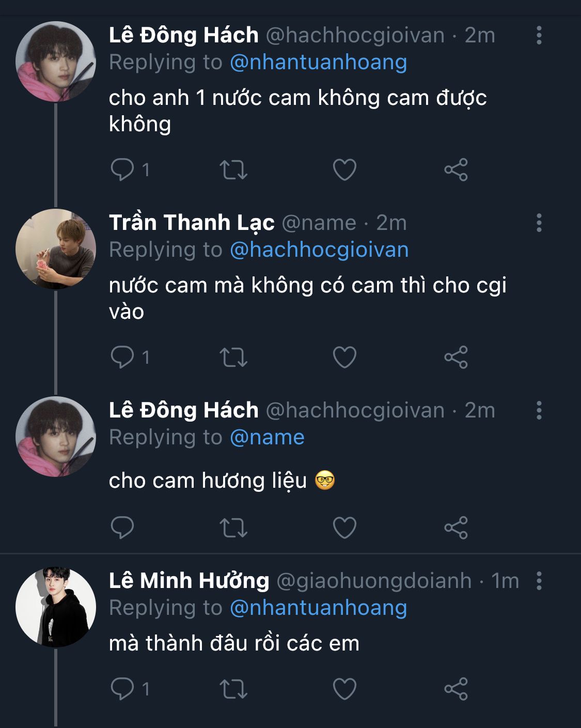581x728 pixels.
Task: Reply to the 'cho cam hương liệu' tweet
Action: [122, 528]
